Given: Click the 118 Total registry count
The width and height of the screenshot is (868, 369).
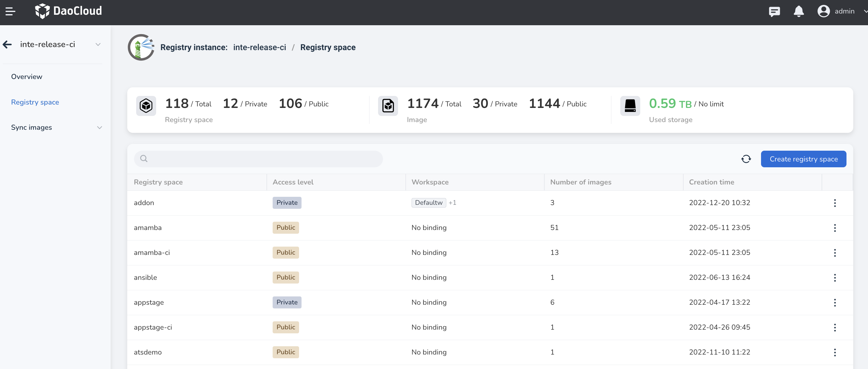Looking at the screenshot, I should point(188,103).
